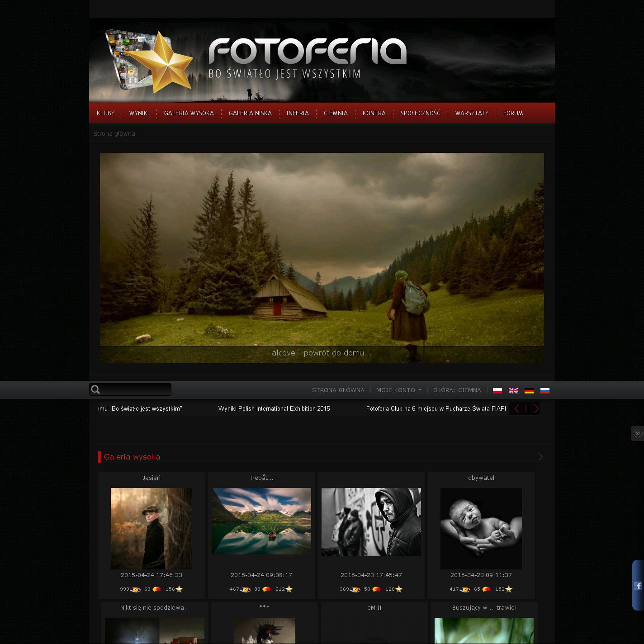
Task: Switch language to Russian flag
Action: (545, 390)
